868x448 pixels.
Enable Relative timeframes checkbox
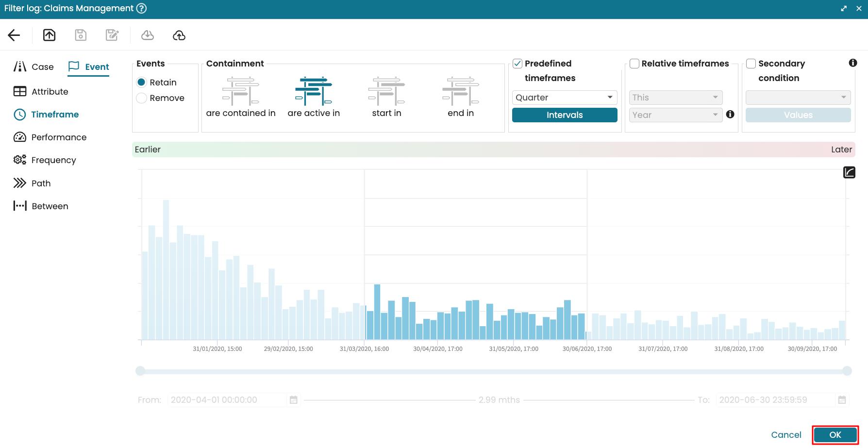(x=634, y=64)
